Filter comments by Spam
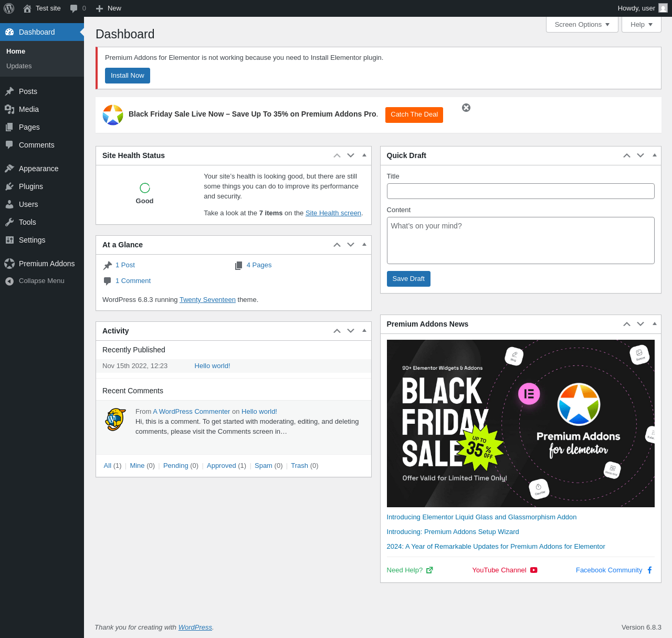672x638 pixels. tap(264, 466)
